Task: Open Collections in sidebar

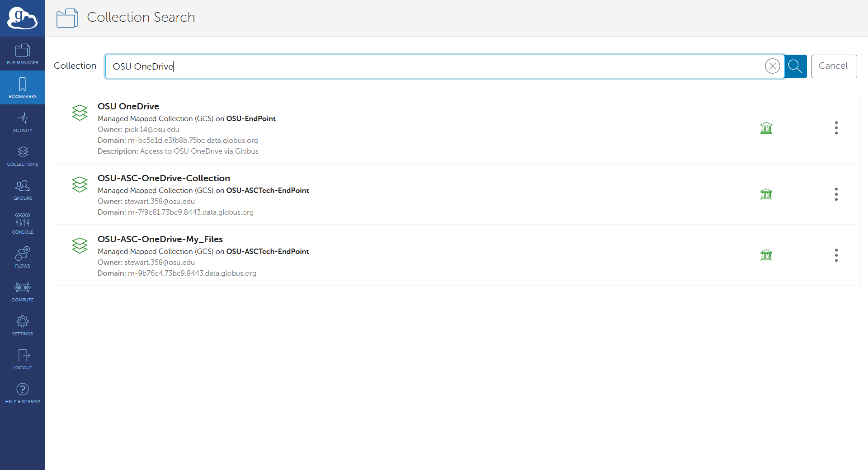Action: click(x=23, y=155)
